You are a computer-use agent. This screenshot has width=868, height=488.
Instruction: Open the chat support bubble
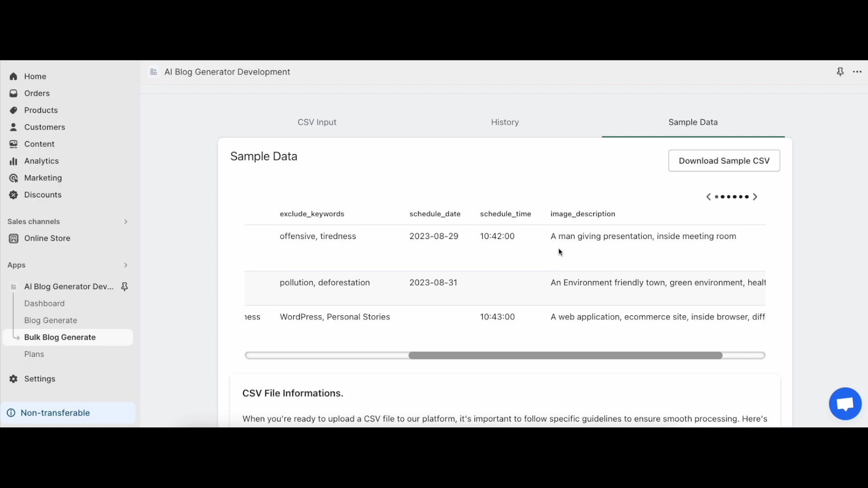(x=845, y=404)
